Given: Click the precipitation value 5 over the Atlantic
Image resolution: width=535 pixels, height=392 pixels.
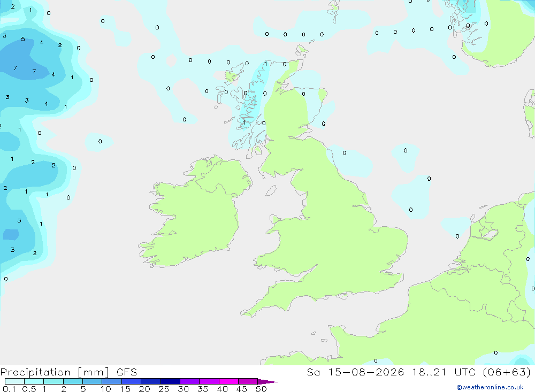Looking at the screenshot, I should click(x=23, y=39).
